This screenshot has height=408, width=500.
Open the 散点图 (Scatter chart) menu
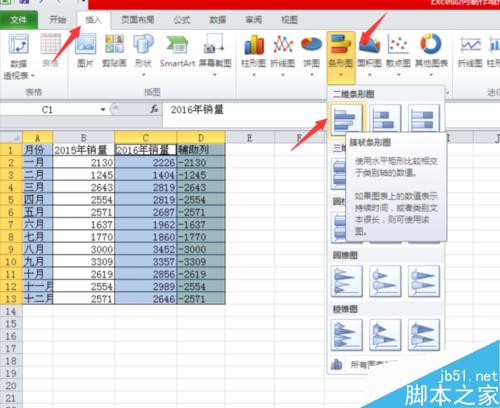(398, 55)
